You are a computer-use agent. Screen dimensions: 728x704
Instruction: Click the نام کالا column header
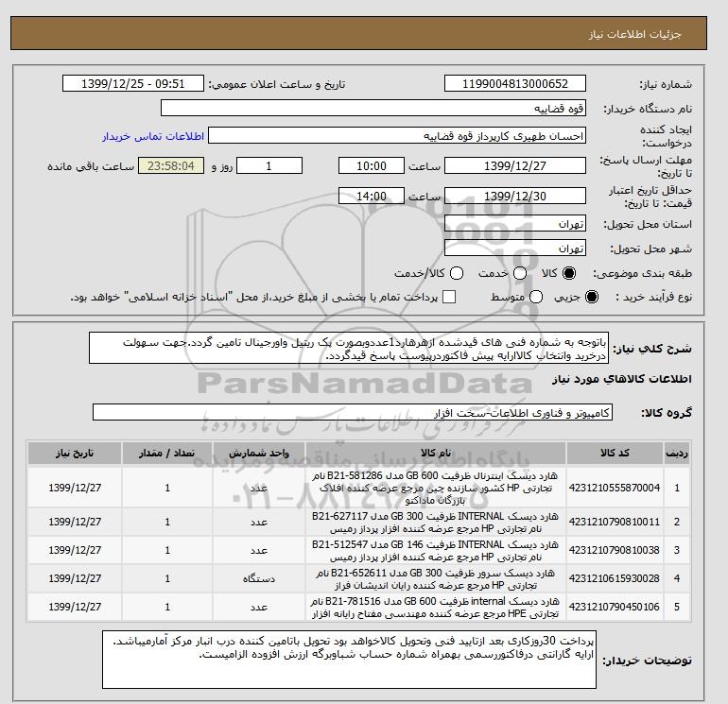click(436, 454)
